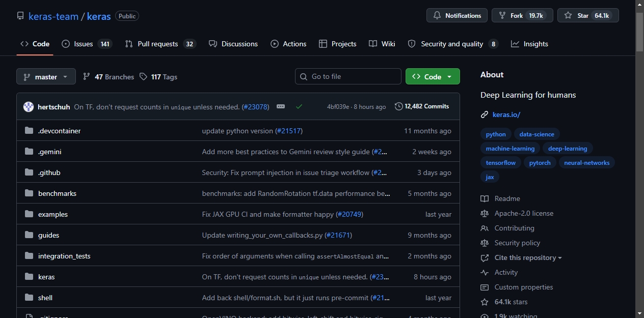This screenshot has width=644, height=318.
Task: Open pull request #23078 in latest commit
Action: tap(255, 107)
